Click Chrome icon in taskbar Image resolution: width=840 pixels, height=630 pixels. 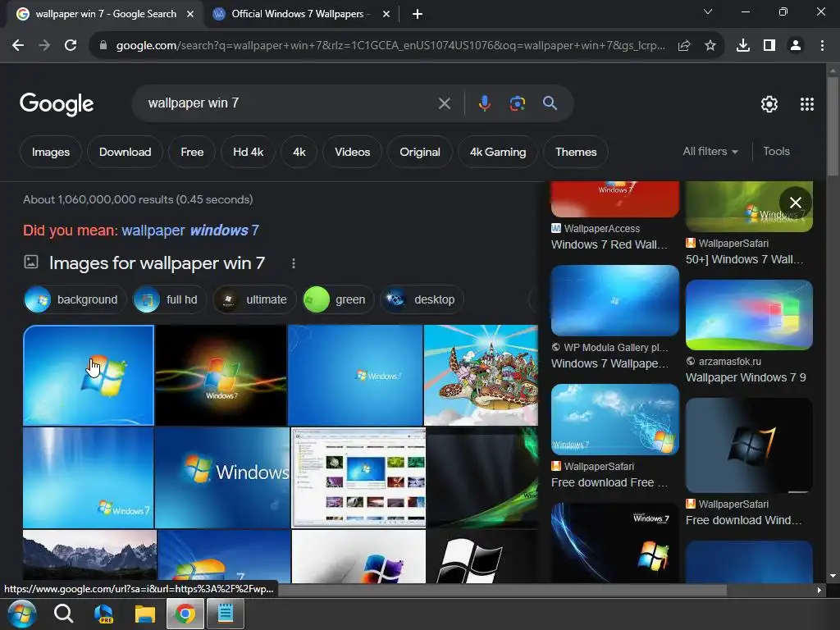point(185,614)
